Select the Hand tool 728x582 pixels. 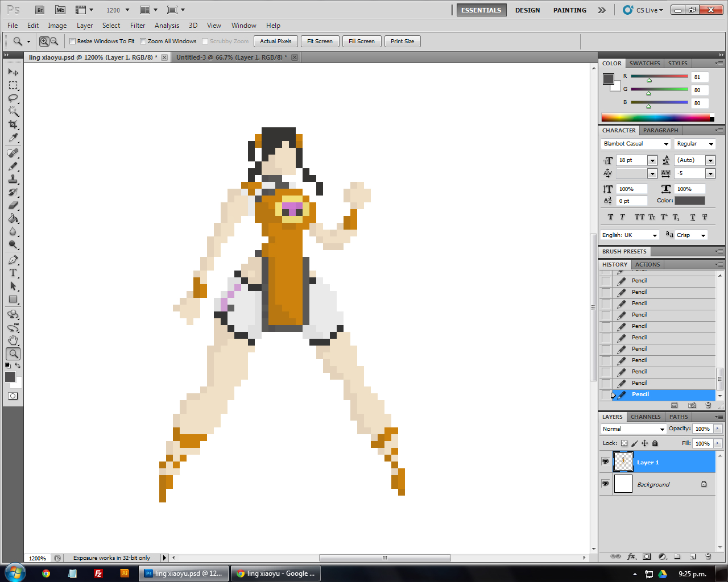click(x=13, y=340)
